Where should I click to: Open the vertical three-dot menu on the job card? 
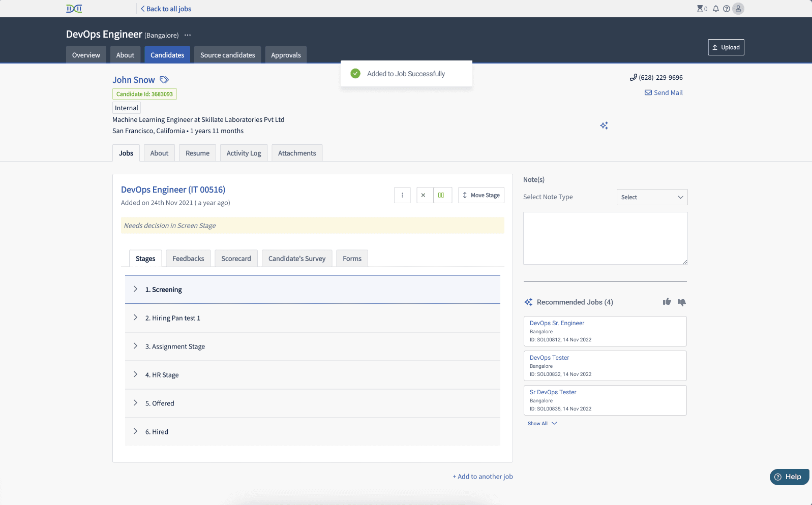pyautogui.click(x=402, y=195)
